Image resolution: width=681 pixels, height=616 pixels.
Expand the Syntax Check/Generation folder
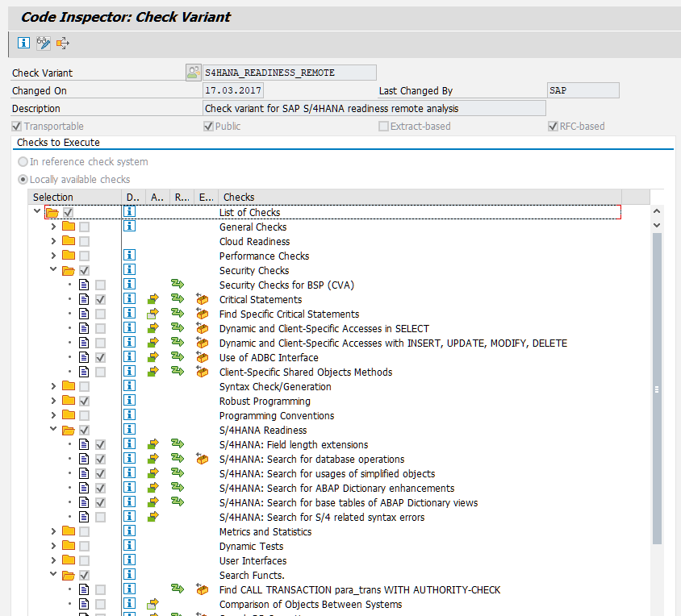[53, 386]
